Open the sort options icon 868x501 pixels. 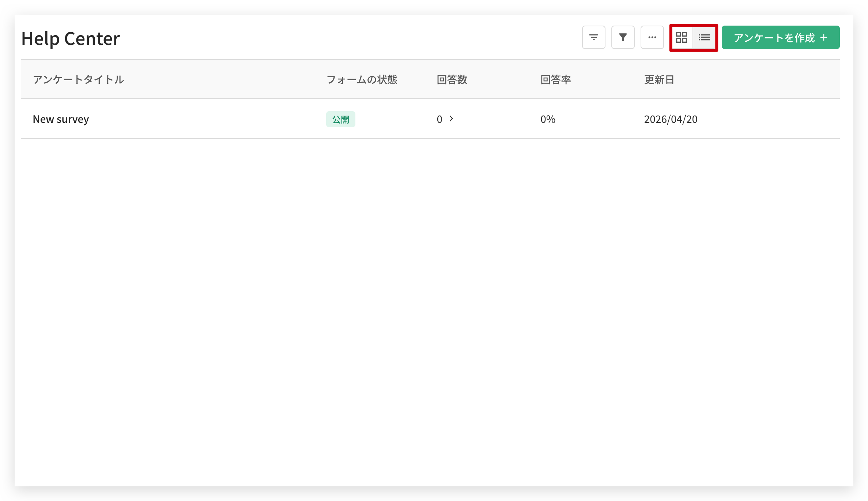(593, 37)
